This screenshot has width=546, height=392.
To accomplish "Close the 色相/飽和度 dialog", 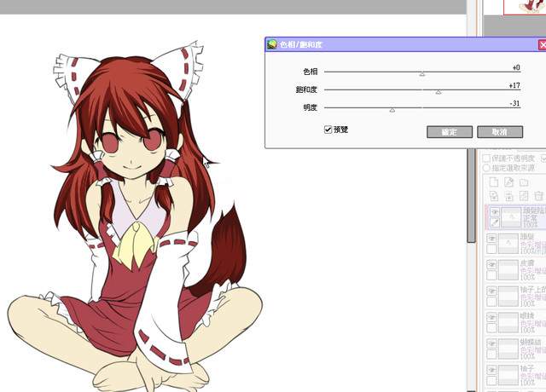I will pos(543,44).
